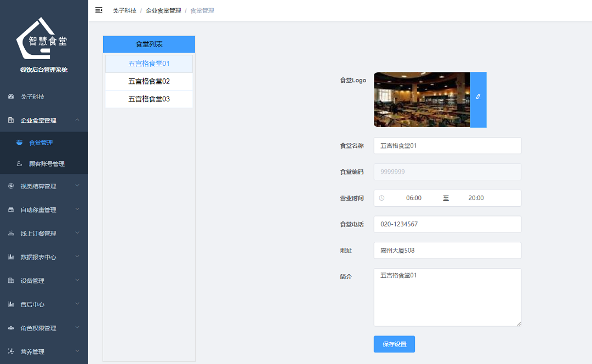This screenshot has width=592, height=364.
Task: Select 五宫格食堂02 in the canteen list
Action: click(x=149, y=81)
